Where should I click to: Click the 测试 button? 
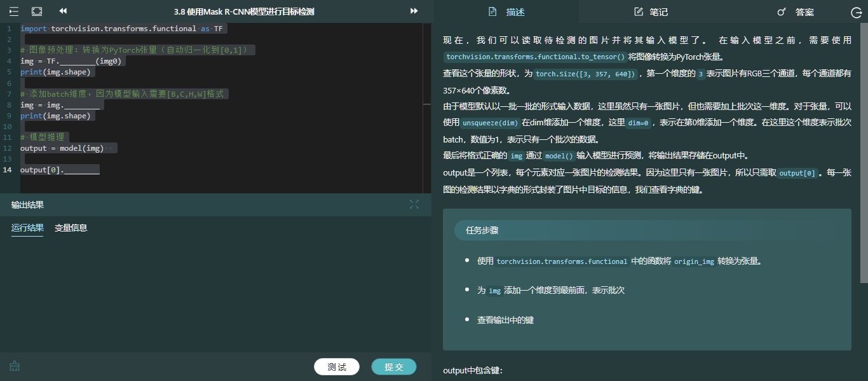337,367
